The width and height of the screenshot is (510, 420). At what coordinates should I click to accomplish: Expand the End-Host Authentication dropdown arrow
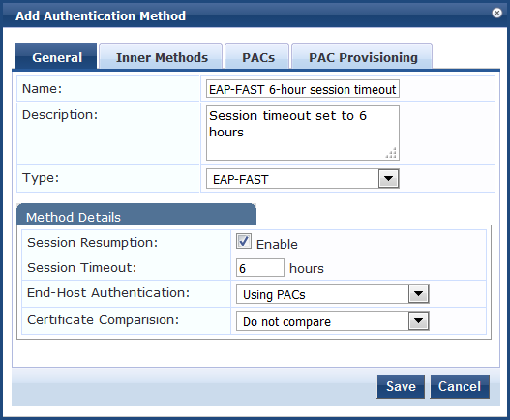tap(418, 294)
